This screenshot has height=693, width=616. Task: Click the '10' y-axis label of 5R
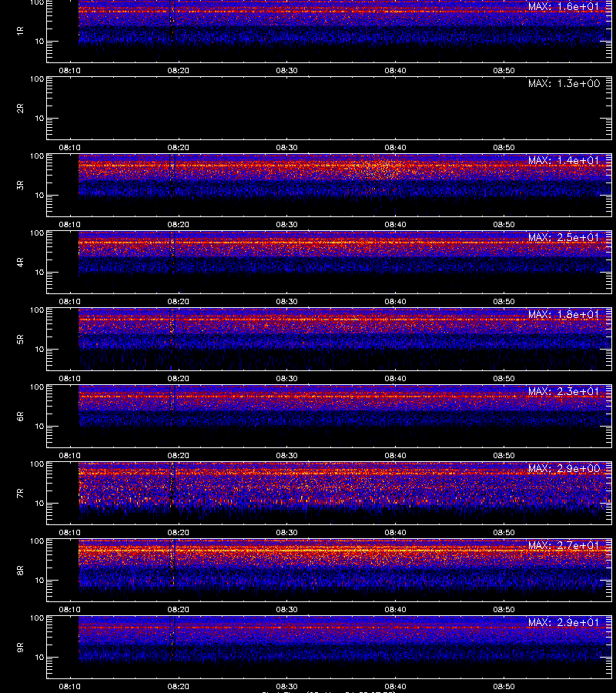pos(39,350)
